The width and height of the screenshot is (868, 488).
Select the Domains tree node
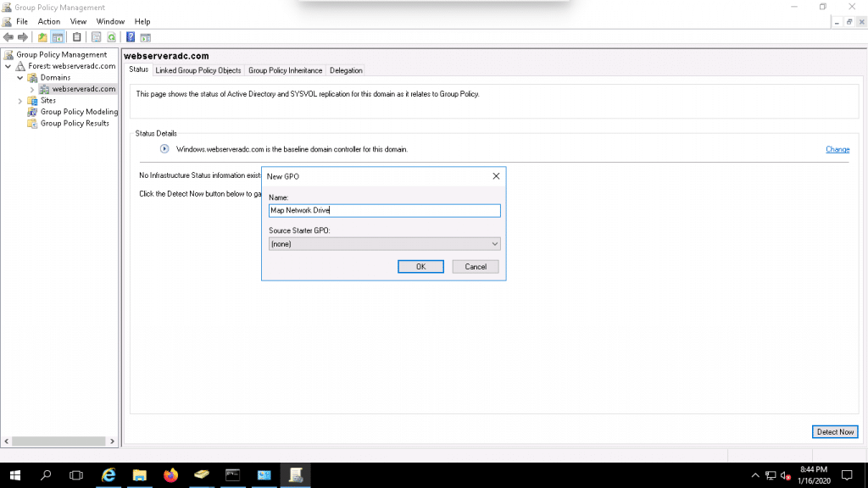click(55, 77)
